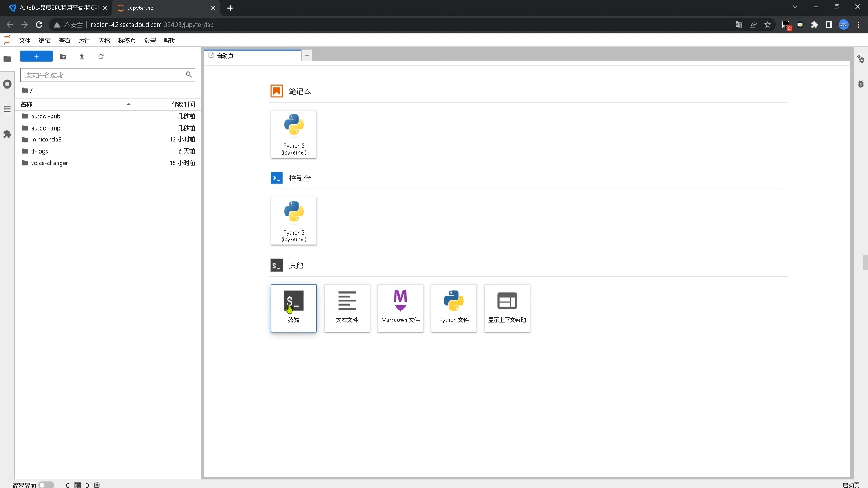Click the 不安全 site security warning
Image resolution: width=868 pixels, height=488 pixels.
[x=68, y=25]
